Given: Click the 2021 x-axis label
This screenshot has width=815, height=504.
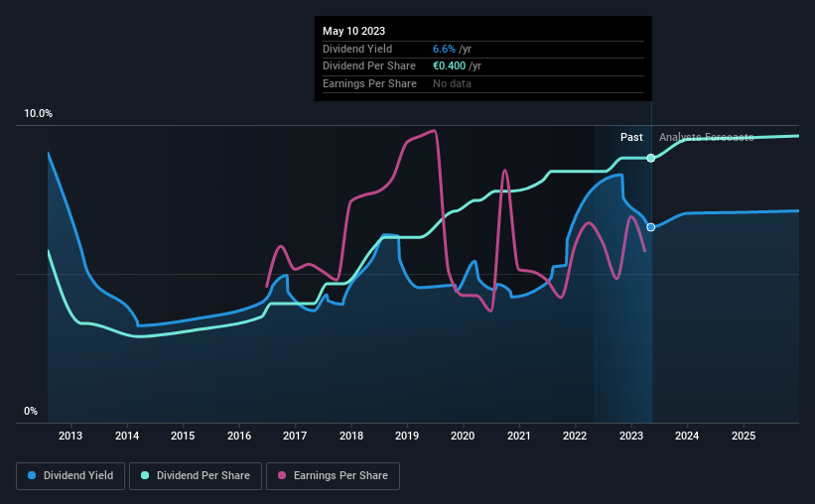Looking at the screenshot, I should tap(519, 436).
